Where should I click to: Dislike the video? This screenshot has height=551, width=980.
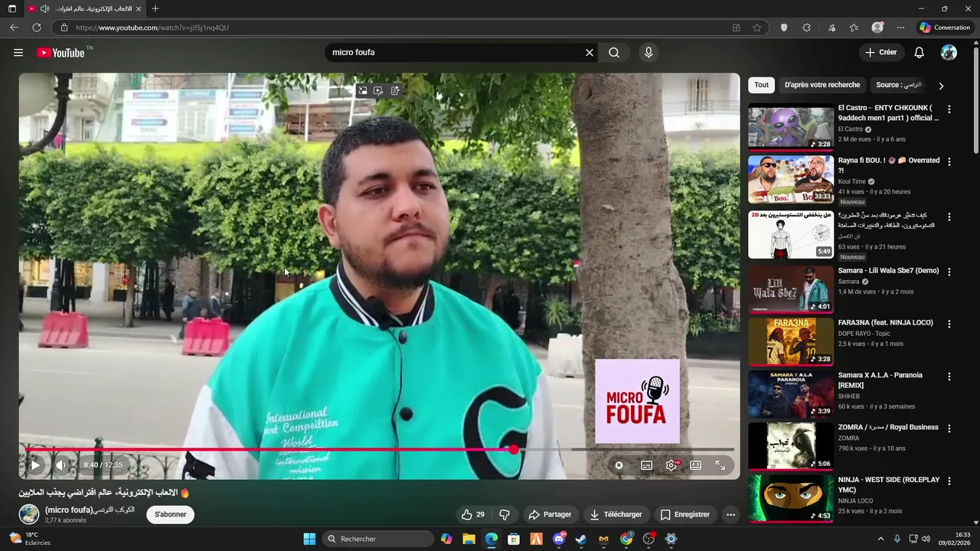coord(505,514)
